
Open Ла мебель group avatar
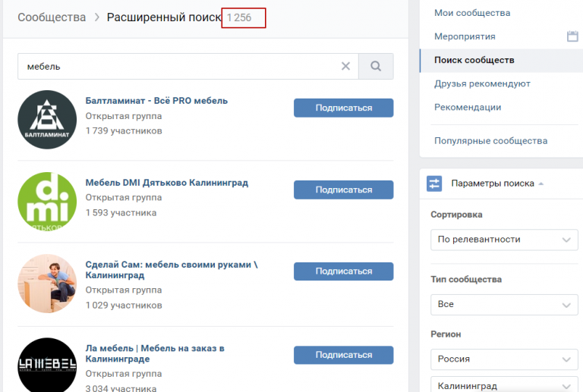pyautogui.click(x=47, y=365)
